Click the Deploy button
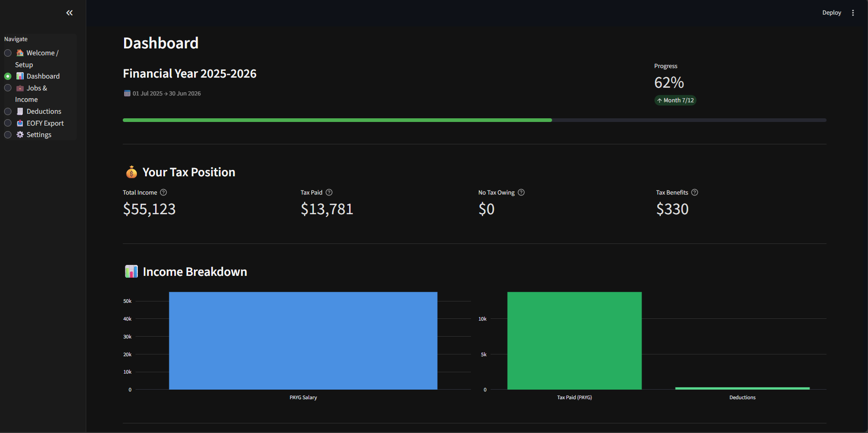This screenshot has height=433, width=868. point(831,13)
